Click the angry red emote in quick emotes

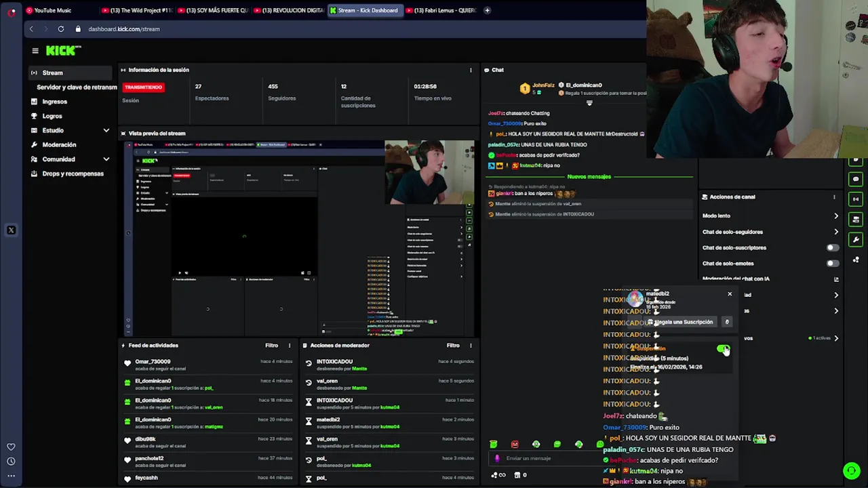(515, 445)
